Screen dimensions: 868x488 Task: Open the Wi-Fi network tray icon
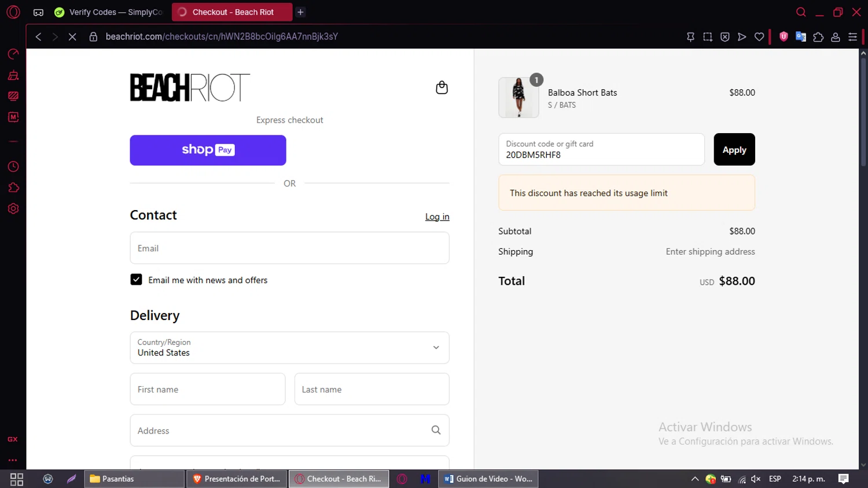pyautogui.click(x=742, y=479)
